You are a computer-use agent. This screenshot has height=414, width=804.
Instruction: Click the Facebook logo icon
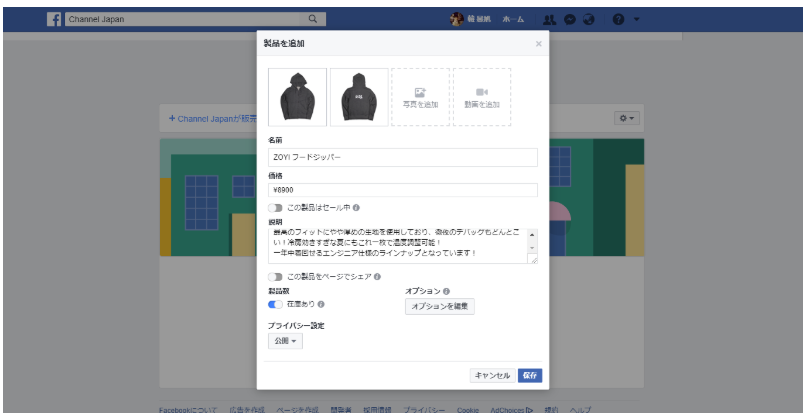(x=54, y=19)
